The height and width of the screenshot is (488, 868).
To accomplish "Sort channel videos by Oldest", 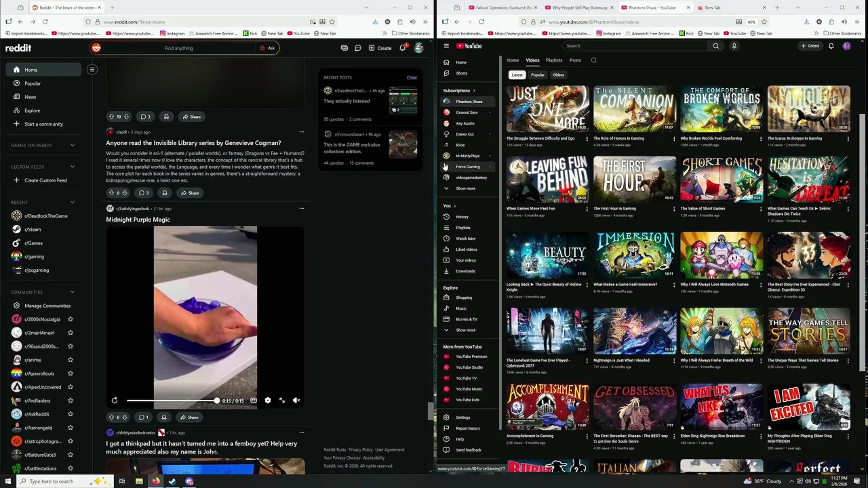I will 558,75.
